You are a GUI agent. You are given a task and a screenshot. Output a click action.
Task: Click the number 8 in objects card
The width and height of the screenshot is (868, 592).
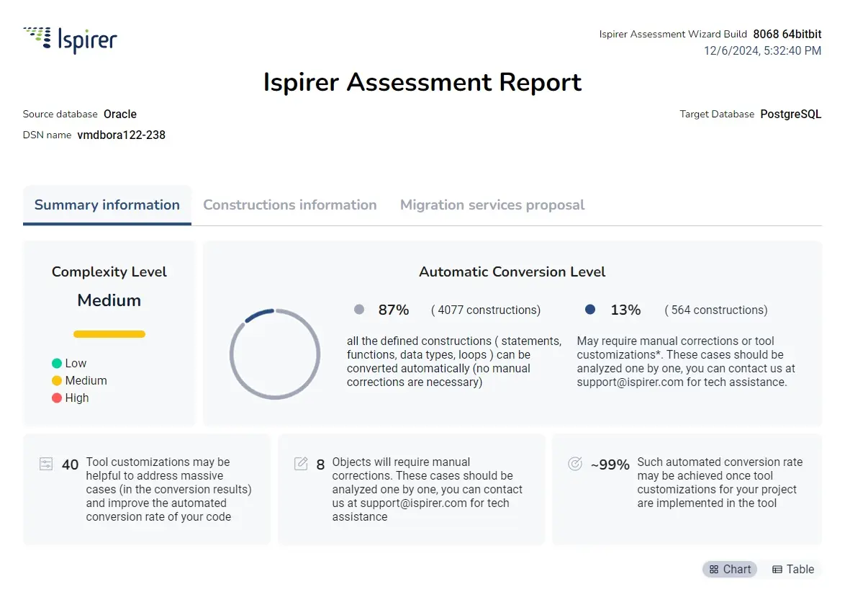click(x=321, y=465)
